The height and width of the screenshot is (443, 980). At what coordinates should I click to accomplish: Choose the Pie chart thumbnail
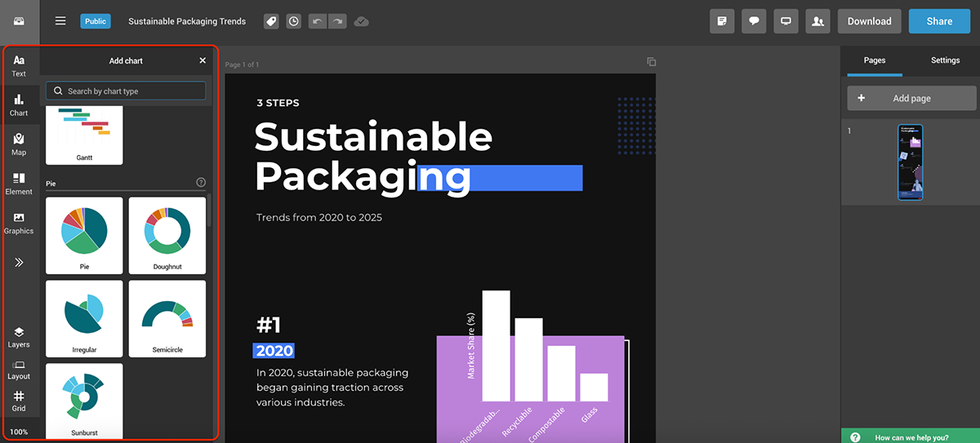click(x=84, y=236)
